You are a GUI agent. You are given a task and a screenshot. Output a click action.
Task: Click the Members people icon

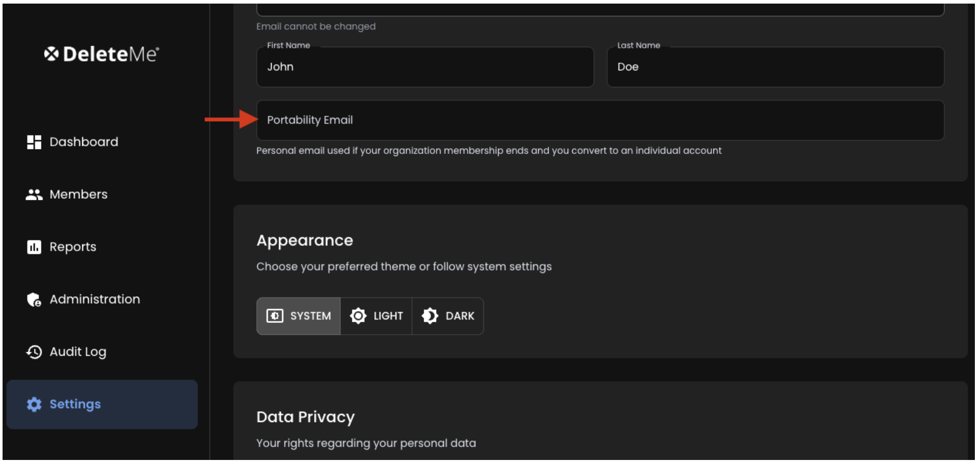34,195
